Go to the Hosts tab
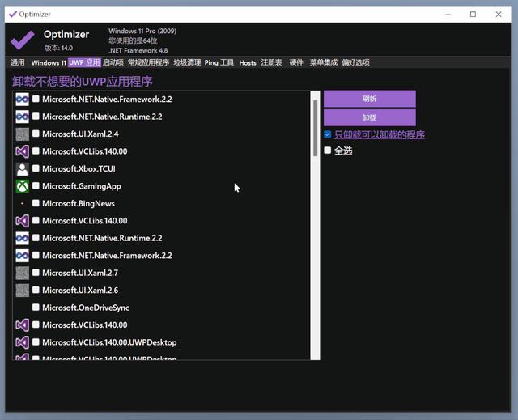 pos(248,62)
